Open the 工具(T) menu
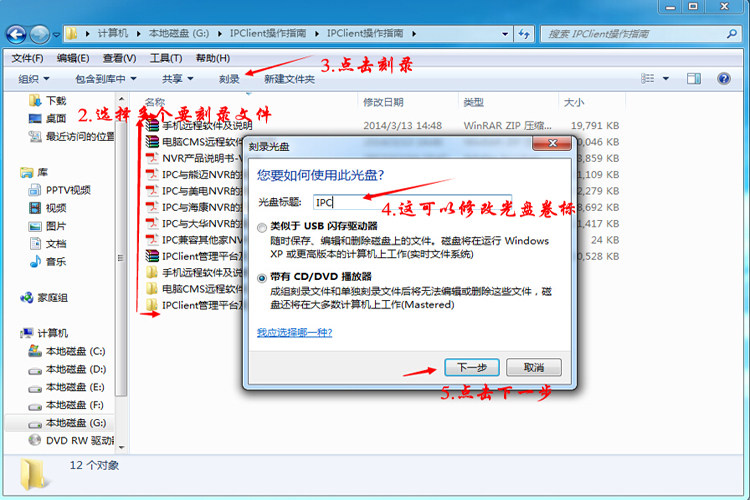This screenshot has height=500, width=750. pyautogui.click(x=166, y=58)
